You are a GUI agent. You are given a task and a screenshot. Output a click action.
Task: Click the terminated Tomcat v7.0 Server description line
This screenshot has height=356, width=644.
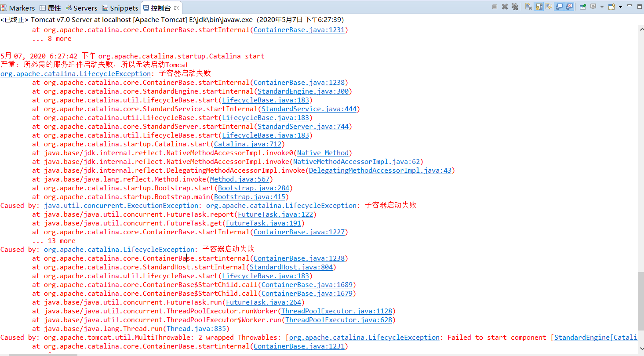(172, 20)
